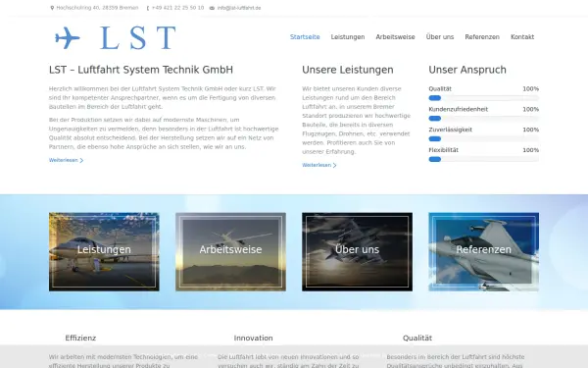Click Weiterlesen under Unsere Leistungen

(x=319, y=165)
